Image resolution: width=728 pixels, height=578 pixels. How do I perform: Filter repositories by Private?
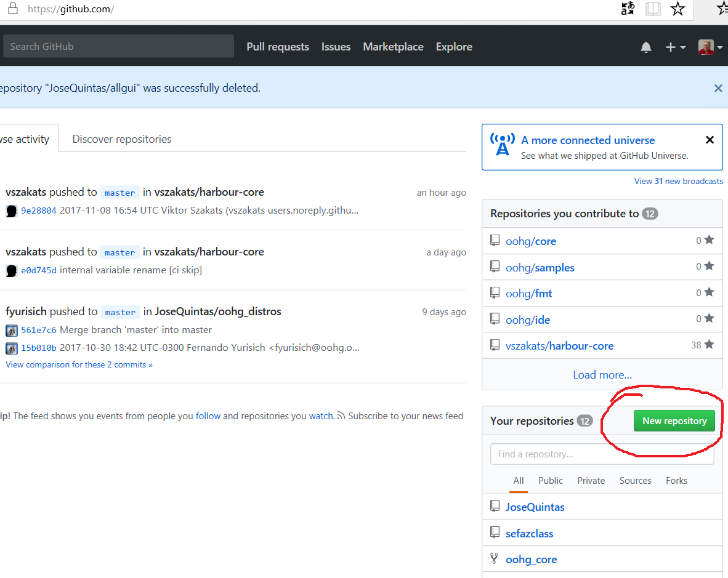pos(591,481)
